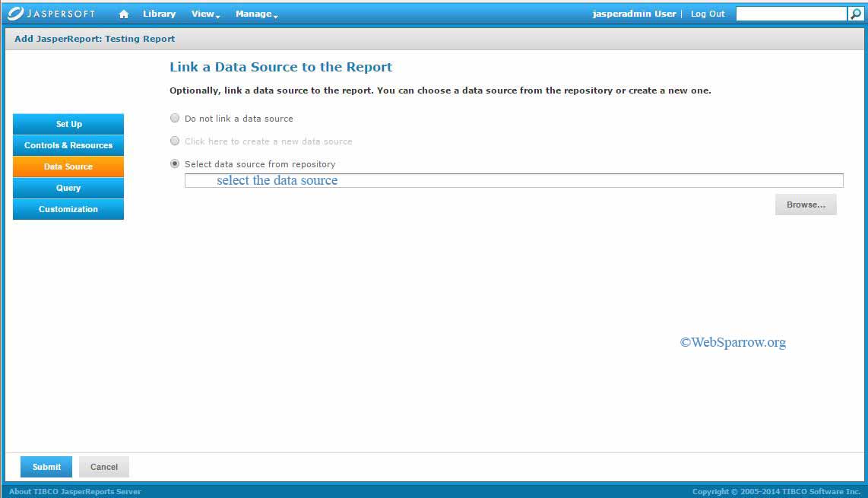The width and height of the screenshot is (868, 498).
Task: Click the Jaspersoft logo
Action: point(52,13)
